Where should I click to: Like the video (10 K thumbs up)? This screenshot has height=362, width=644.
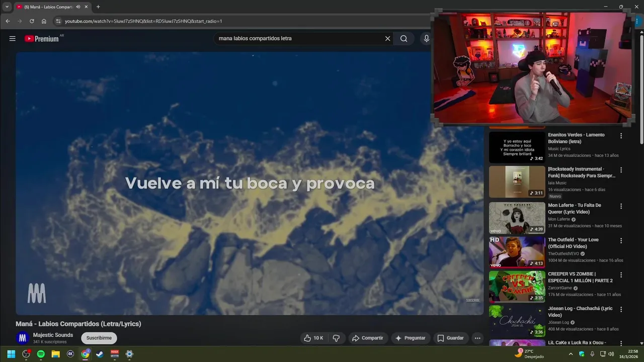[313, 338]
